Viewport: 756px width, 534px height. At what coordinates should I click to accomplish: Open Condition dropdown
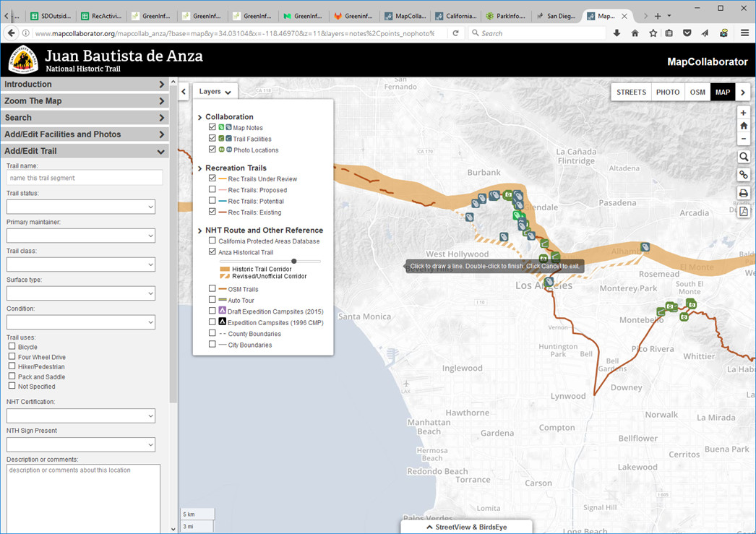coord(81,322)
